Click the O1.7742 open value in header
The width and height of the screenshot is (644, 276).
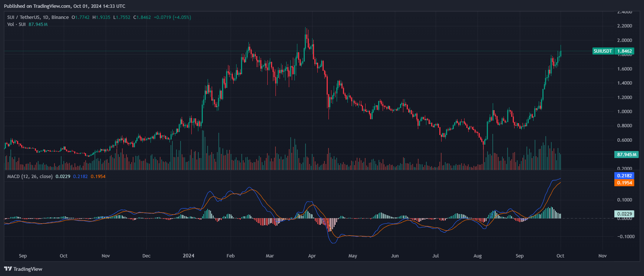(x=80, y=17)
